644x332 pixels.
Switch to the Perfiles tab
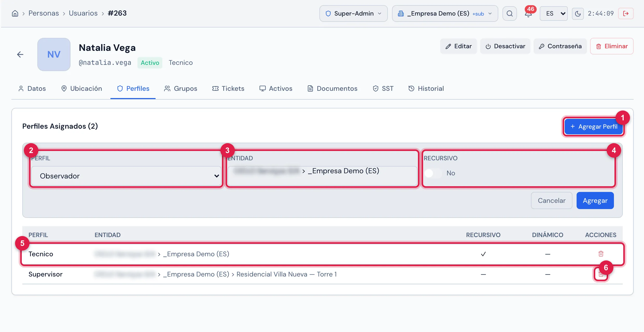point(133,88)
